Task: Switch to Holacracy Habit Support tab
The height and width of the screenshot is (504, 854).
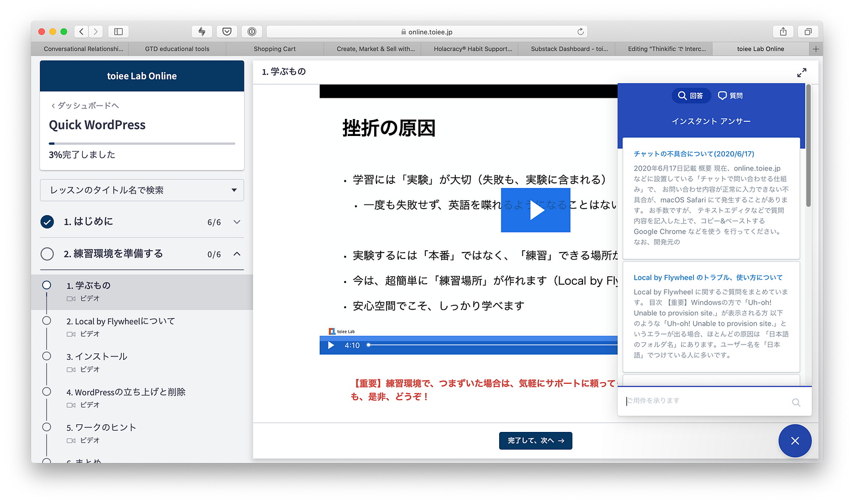Action: (x=473, y=49)
